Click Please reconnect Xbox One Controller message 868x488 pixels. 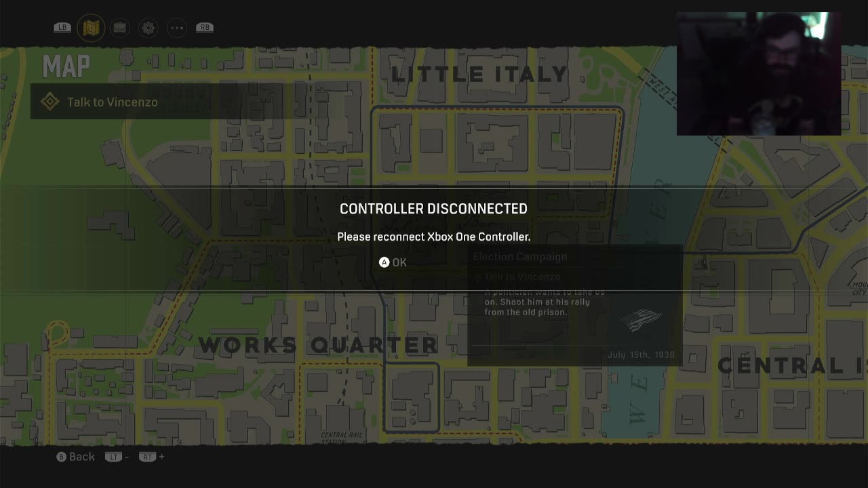(x=433, y=237)
